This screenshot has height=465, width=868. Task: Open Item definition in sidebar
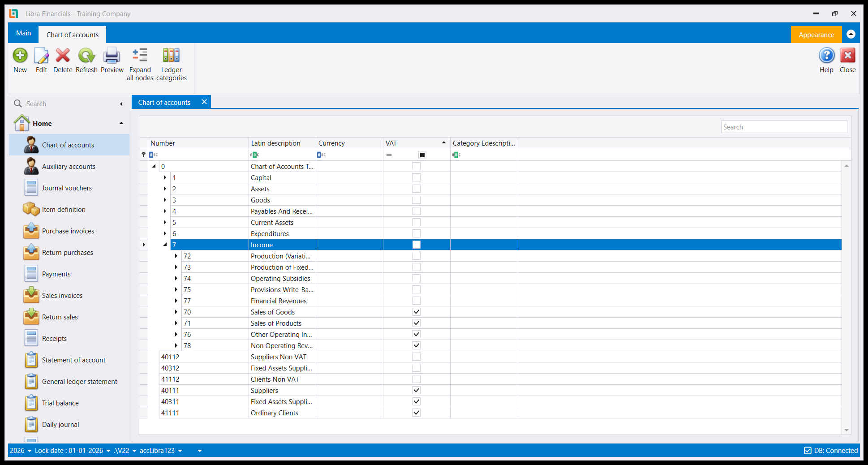coord(69,210)
